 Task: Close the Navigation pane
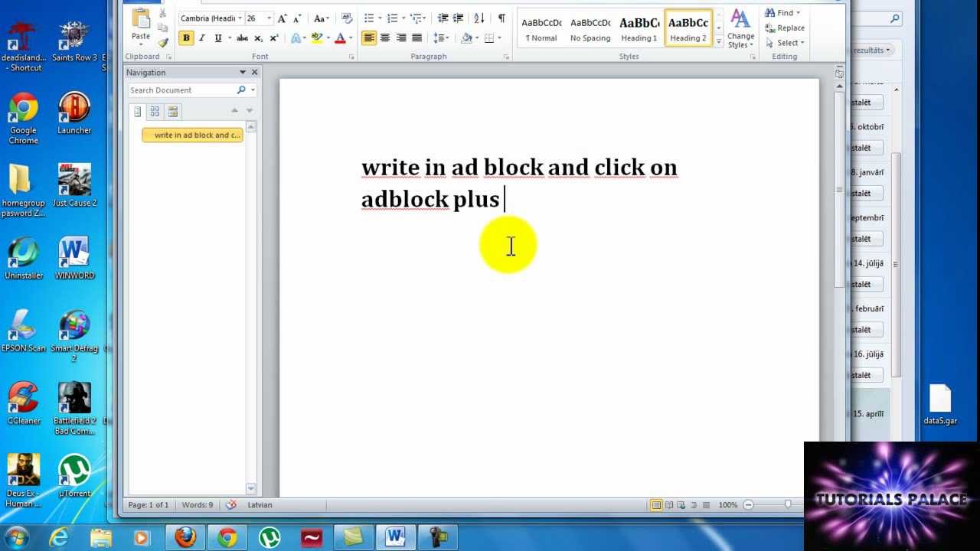[x=255, y=73]
